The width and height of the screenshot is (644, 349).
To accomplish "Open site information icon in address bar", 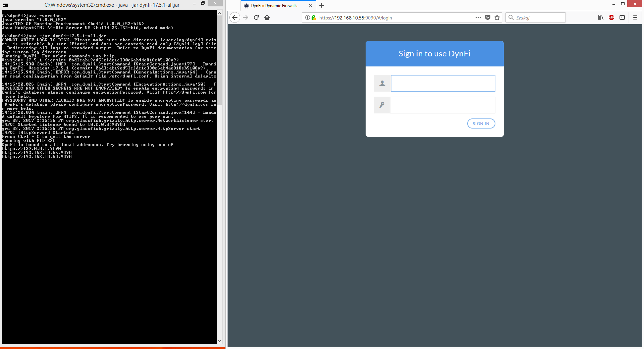I will (x=307, y=17).
